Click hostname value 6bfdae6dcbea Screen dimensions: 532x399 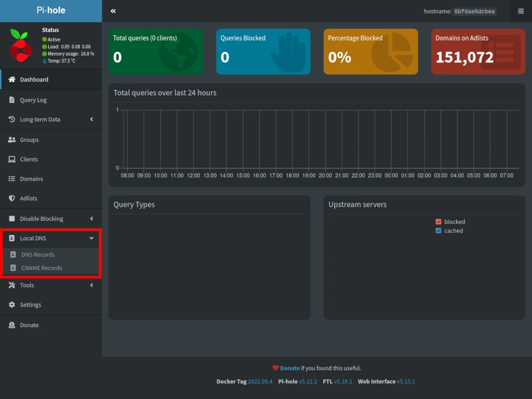(x=474, y=11)
